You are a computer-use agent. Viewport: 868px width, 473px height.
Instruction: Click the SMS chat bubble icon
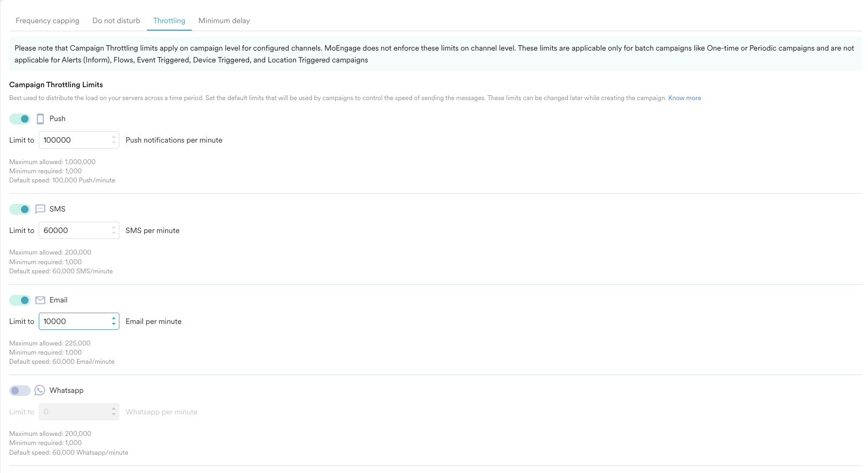point(40,209)
